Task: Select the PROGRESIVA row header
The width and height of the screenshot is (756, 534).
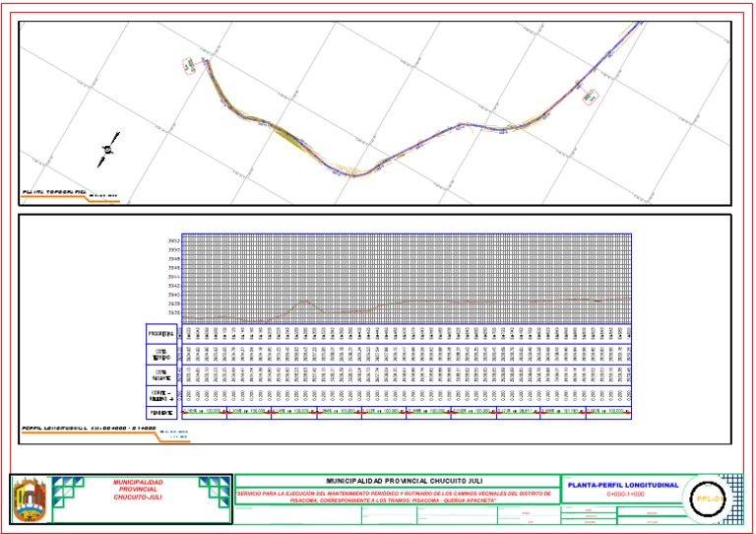Action: pos(161,333)
